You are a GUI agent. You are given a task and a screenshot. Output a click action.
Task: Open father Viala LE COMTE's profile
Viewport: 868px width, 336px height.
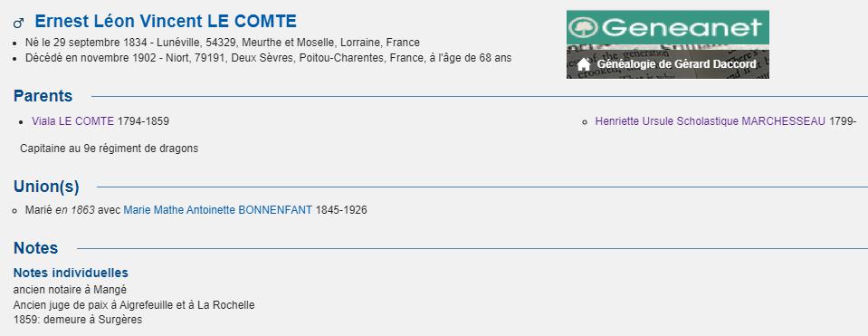72,120
